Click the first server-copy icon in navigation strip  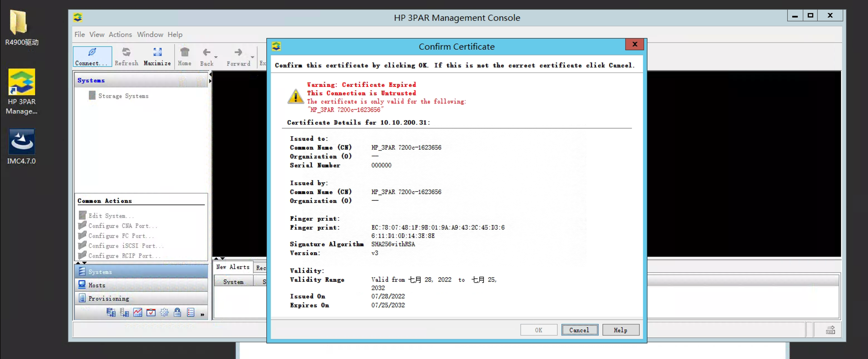click(111, 312)
